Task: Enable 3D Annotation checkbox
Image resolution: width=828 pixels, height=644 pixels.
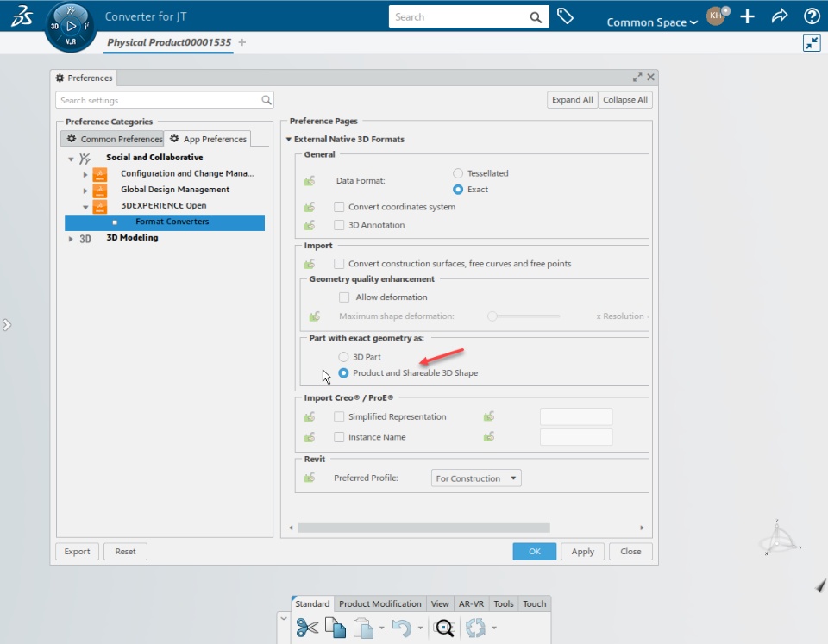Action: click(339, 225)
